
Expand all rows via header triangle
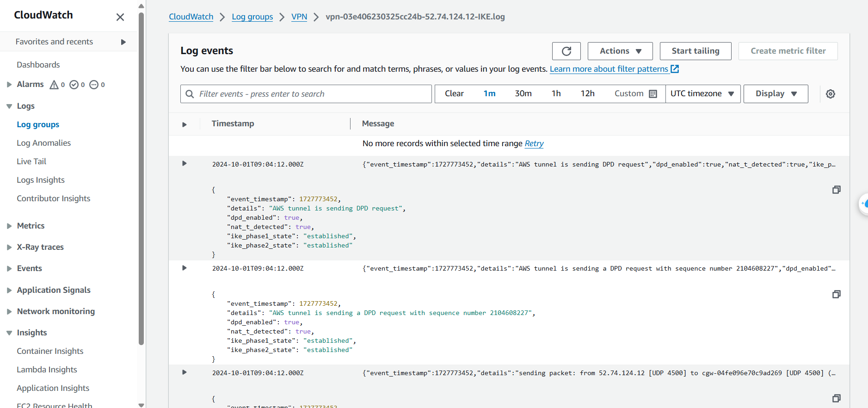click(185, 124)
